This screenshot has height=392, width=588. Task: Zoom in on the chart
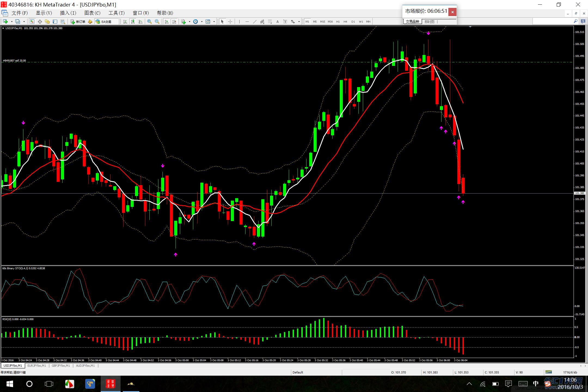[x=149, y=22]
